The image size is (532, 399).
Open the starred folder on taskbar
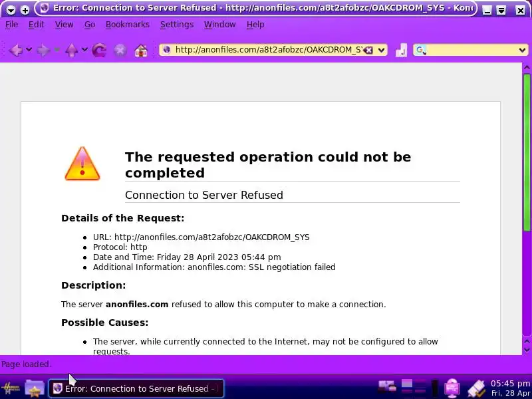[35, 388]
